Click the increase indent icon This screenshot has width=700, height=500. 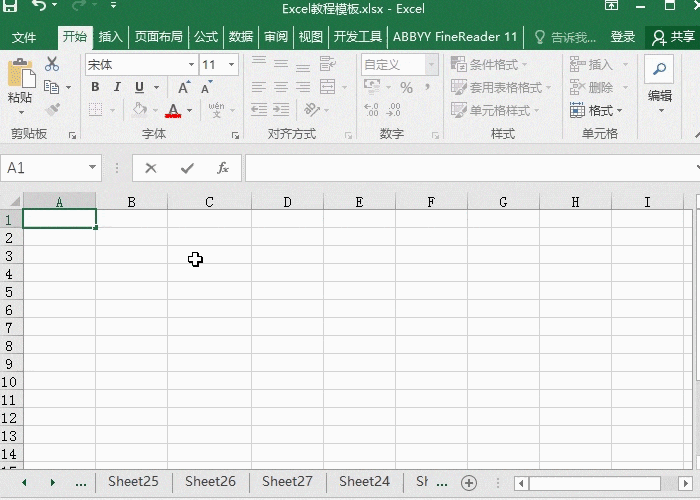tap(281, 109)
